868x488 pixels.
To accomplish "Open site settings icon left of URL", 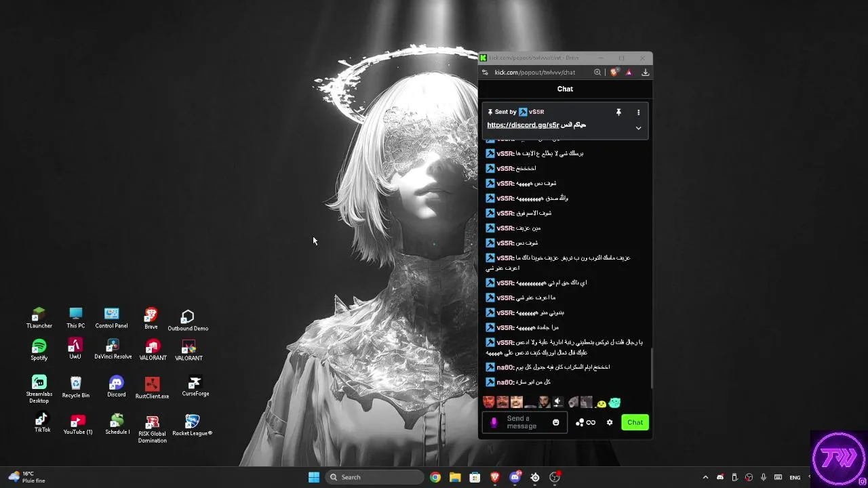I will click(485, 73).
